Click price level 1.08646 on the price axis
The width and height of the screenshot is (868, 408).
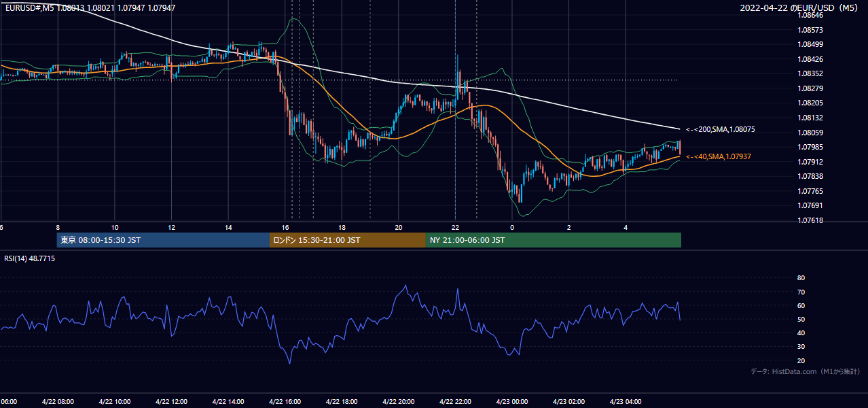point(811,15)
